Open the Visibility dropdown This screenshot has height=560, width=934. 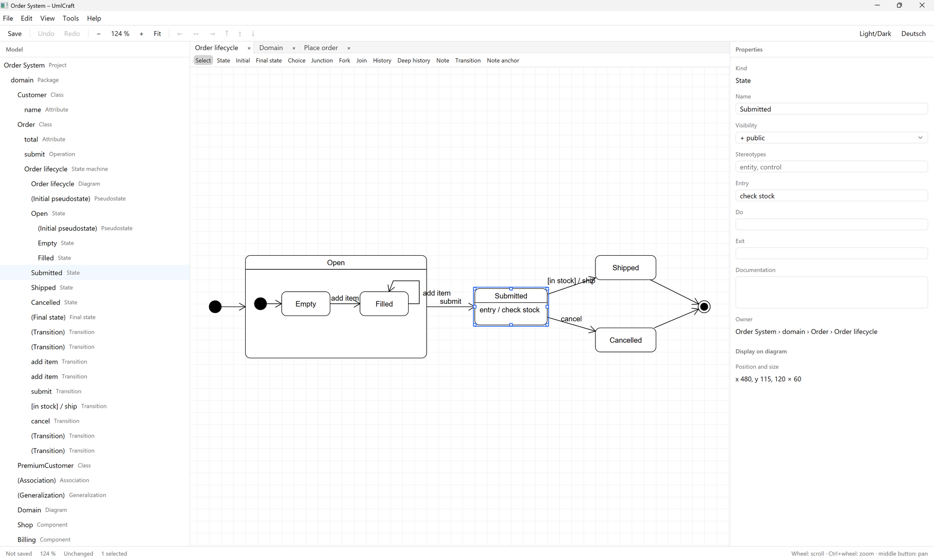click(x=831, y=138)
